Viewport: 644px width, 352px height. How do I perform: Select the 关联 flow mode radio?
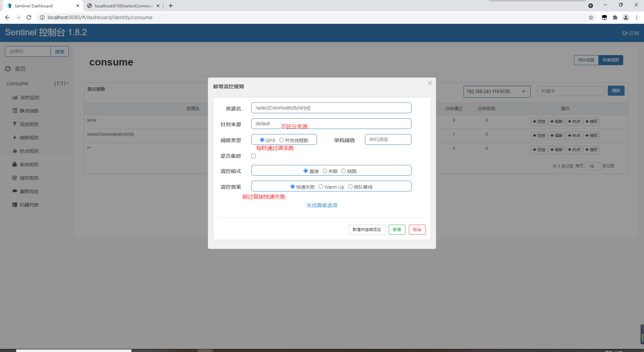325,171
